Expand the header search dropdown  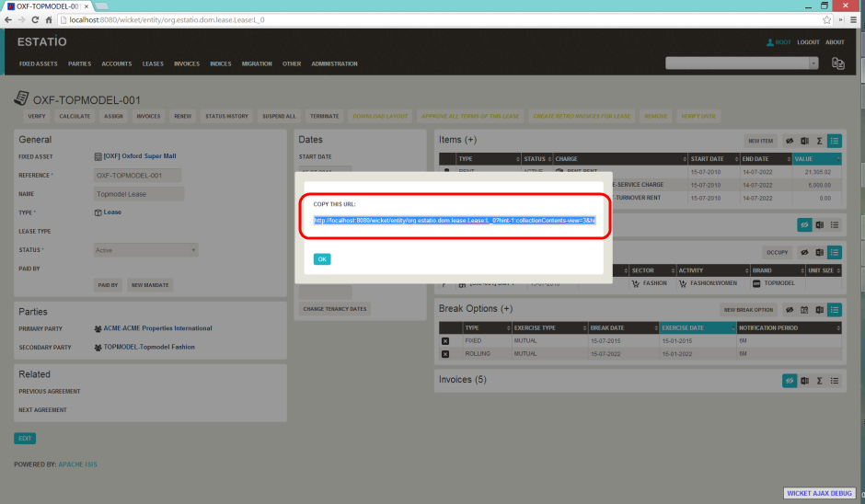(x=813, y=63)
